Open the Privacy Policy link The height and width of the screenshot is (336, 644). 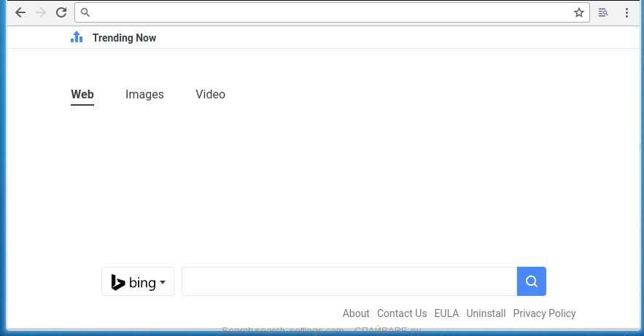544,313
